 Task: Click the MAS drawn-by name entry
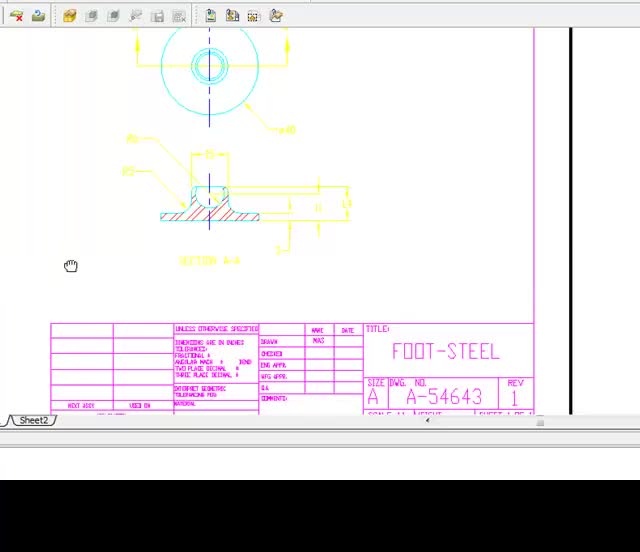[x=318, y=341]
